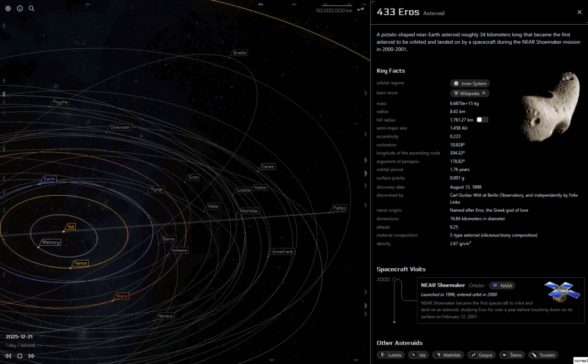This screenshot has height=364, width=588.
Task: Click the arrow icon beside the km scale
Action: 361,9
